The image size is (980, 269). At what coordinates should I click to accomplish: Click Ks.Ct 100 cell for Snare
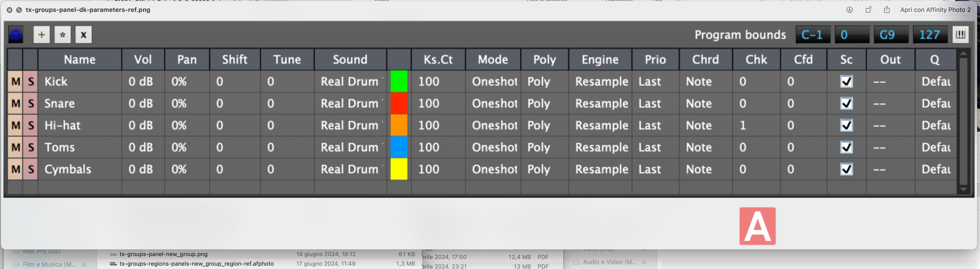[438, 103]
